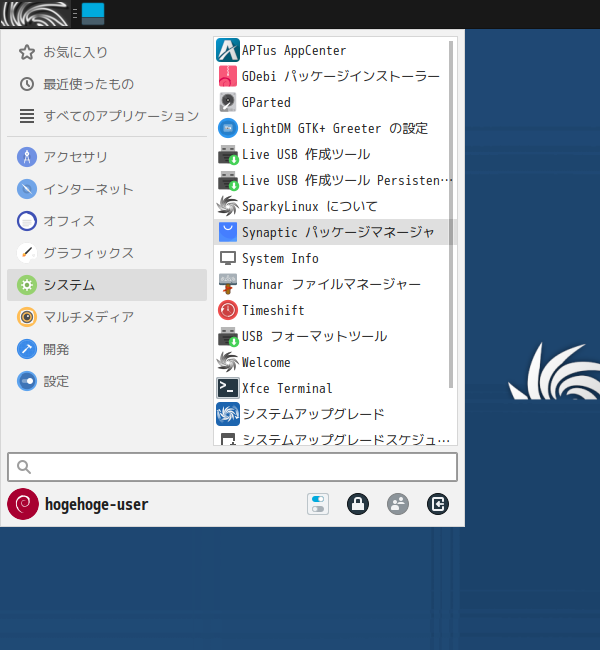
Task: Open SparkyLinux について swirl icon
Action: 228,206
